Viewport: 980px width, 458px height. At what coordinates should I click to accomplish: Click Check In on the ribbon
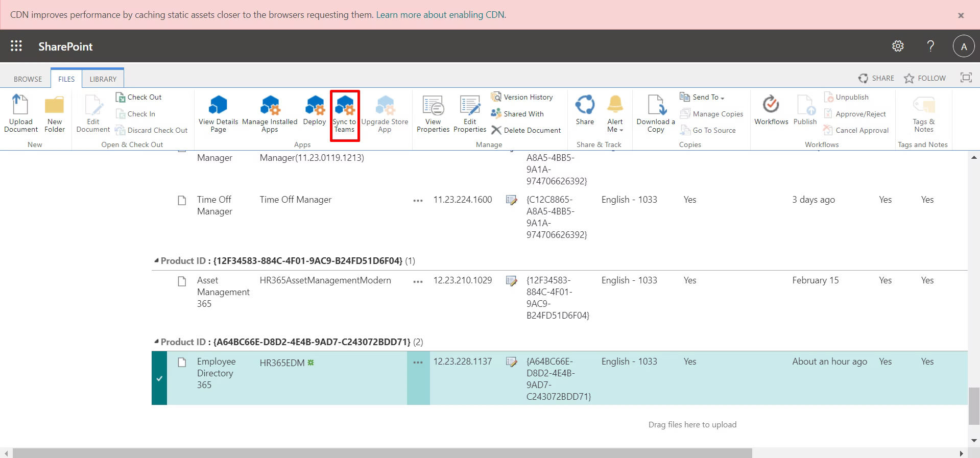135,114
